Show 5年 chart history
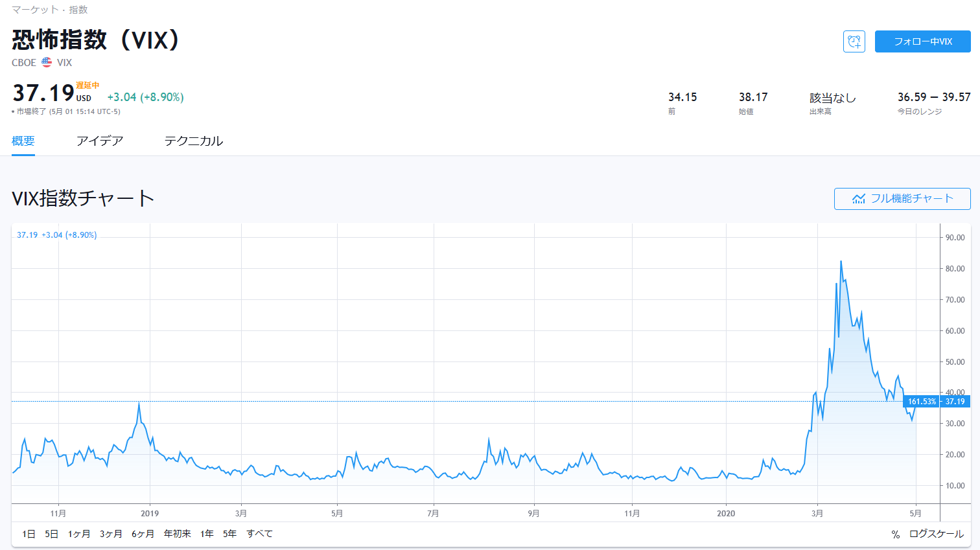This screenshot has height=550, width=980. (x=229, y=534)
